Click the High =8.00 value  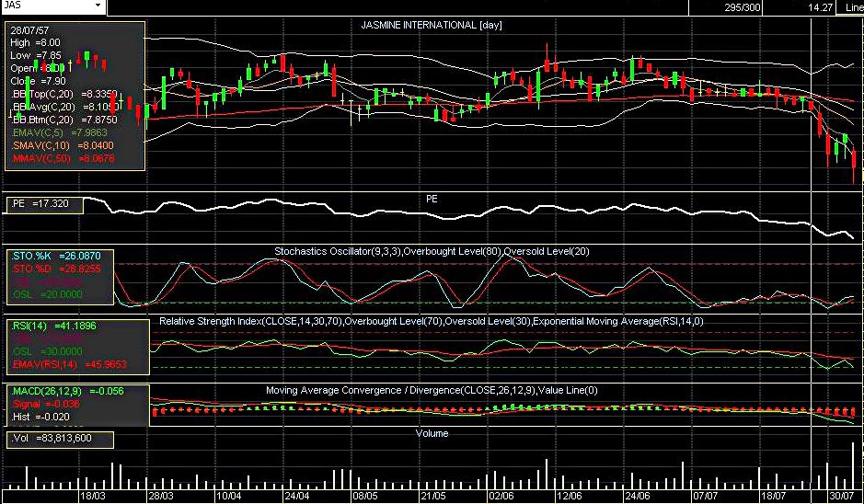[x=35, y=42]
